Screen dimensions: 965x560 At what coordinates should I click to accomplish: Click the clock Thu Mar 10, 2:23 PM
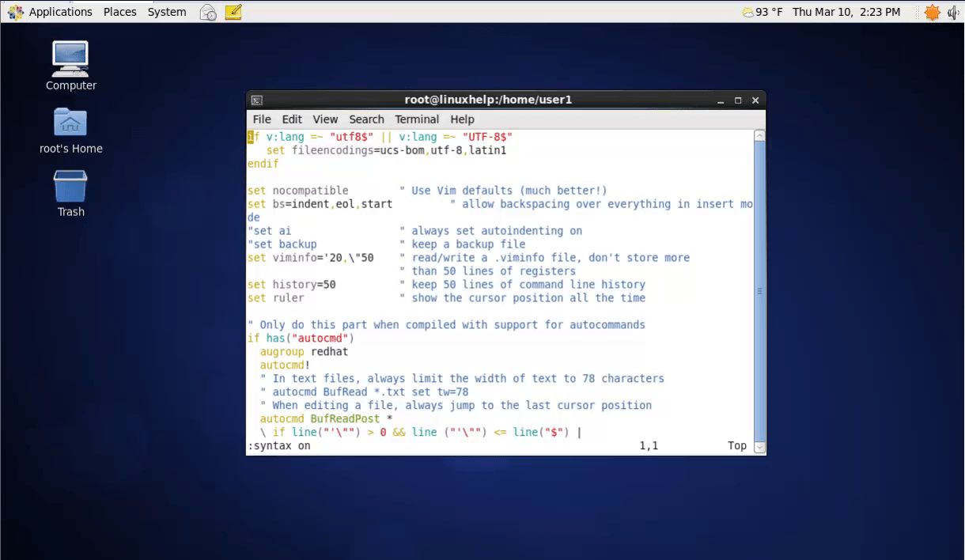[x=846, y=12]
